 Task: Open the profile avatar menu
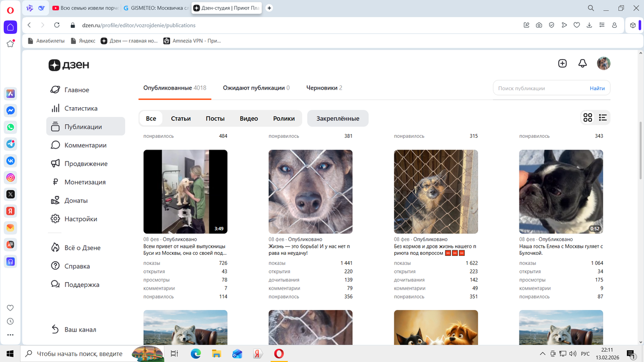point(604,63)
